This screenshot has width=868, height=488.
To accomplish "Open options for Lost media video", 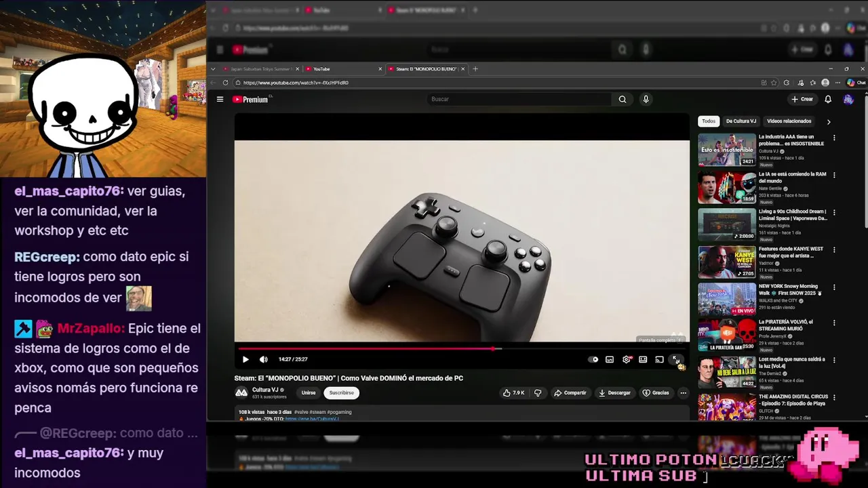I will tap(834, 360).
